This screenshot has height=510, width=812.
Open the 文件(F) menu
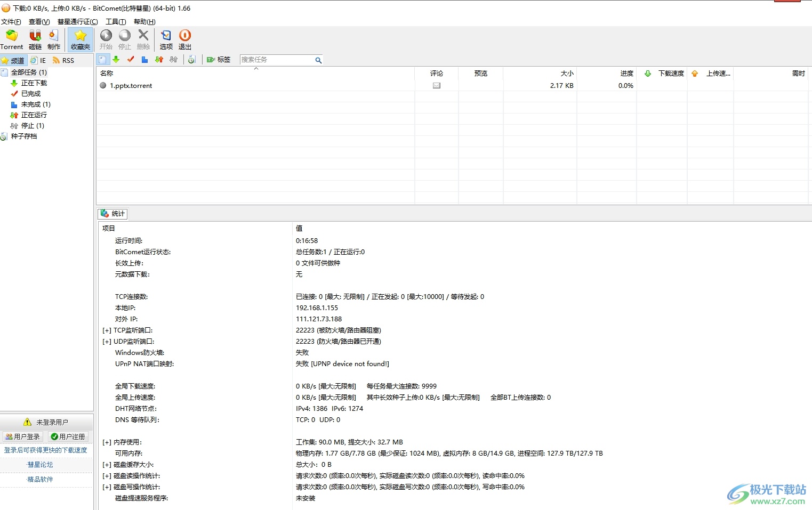[11, 22]
